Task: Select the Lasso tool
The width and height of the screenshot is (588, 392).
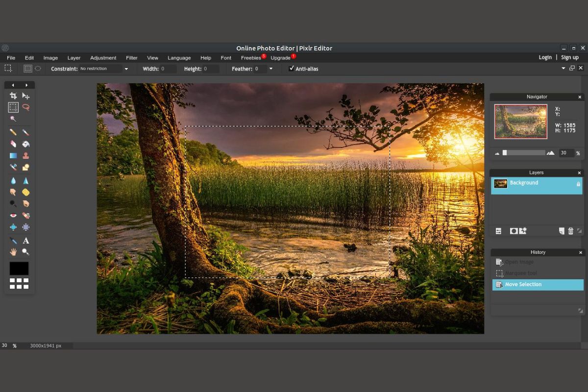Action: click(26, 107)
